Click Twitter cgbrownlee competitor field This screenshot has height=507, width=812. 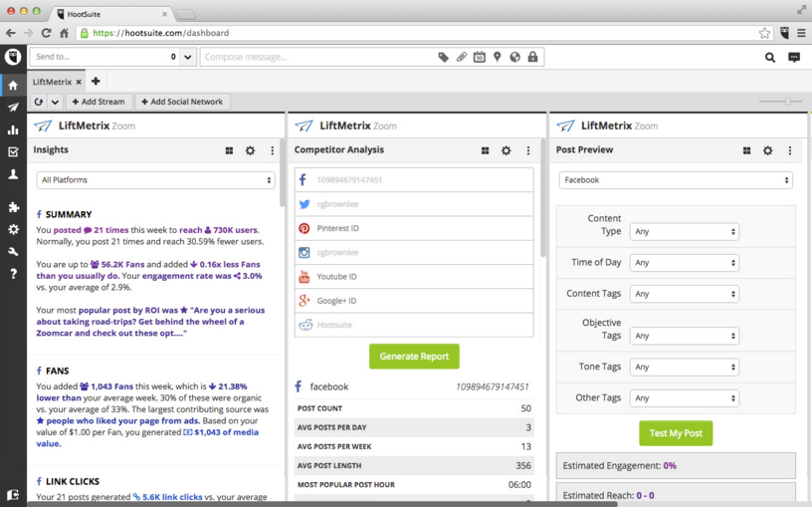point(414,204)
